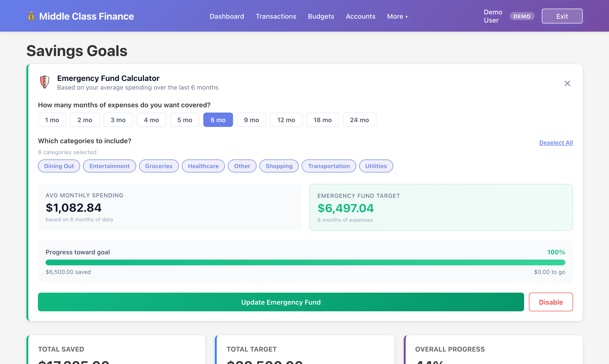Click the DEMO badge in the header
This screenshot has width=609, height=364.
[522, 16]
